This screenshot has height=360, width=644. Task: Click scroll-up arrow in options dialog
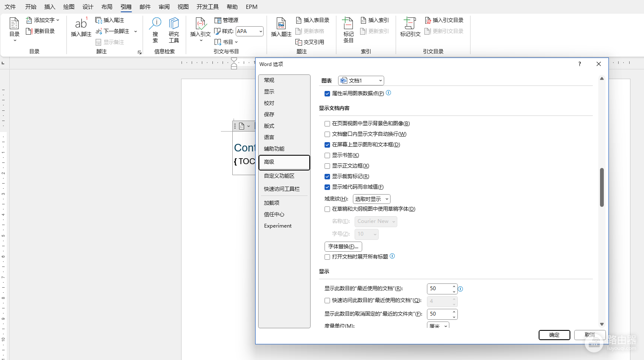[x=602, y=79]
